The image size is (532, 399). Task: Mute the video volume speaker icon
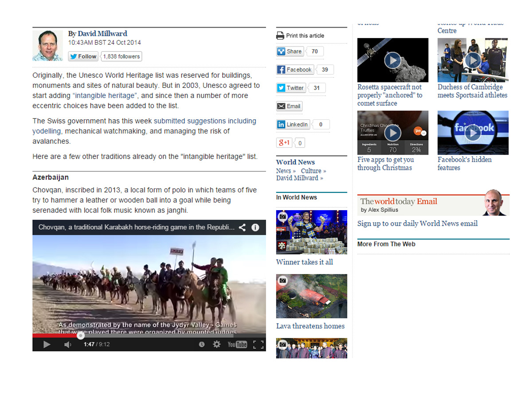67,344
